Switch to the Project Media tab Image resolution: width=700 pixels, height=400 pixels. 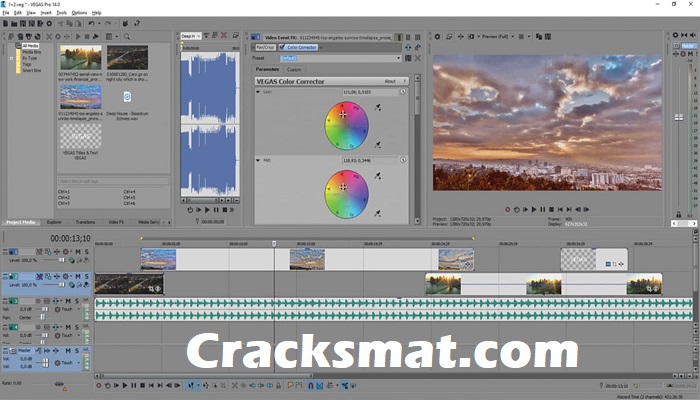point(21,222)
